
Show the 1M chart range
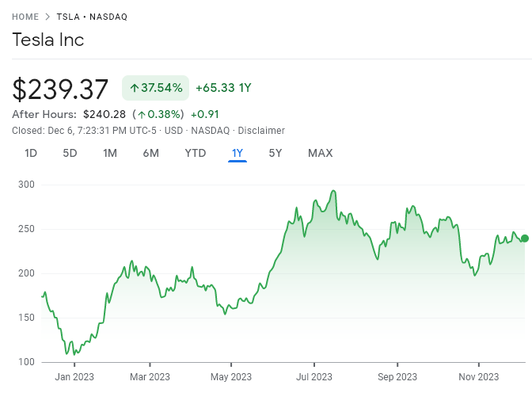[x=110, y=153]
